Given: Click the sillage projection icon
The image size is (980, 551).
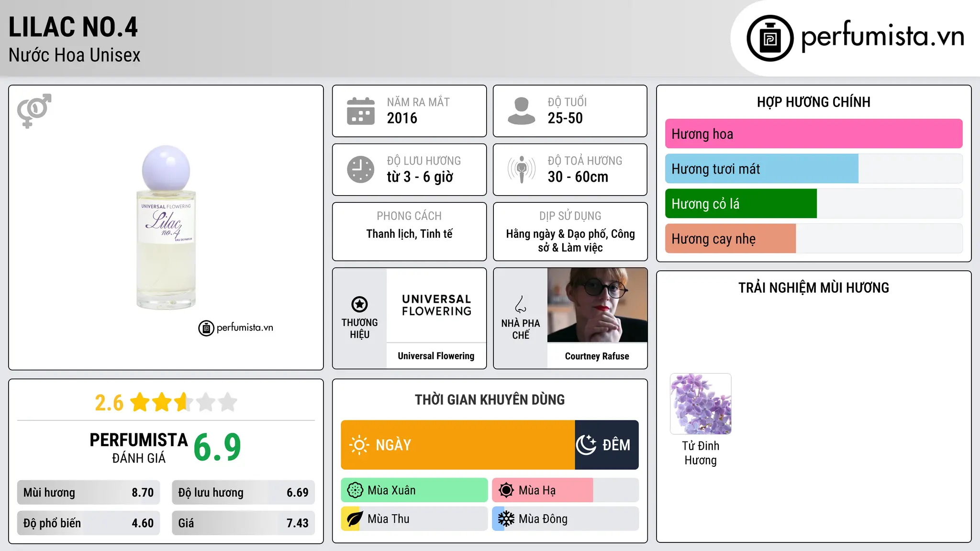Looking at the screenshot, I should [x=521, y=169].
